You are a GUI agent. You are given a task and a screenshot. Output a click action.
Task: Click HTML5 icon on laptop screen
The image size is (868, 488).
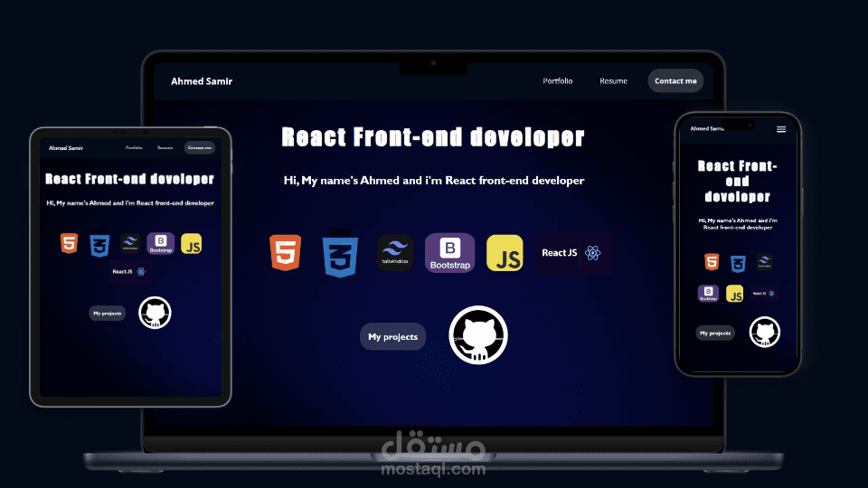pyautogui.click(x=285, y=252)
